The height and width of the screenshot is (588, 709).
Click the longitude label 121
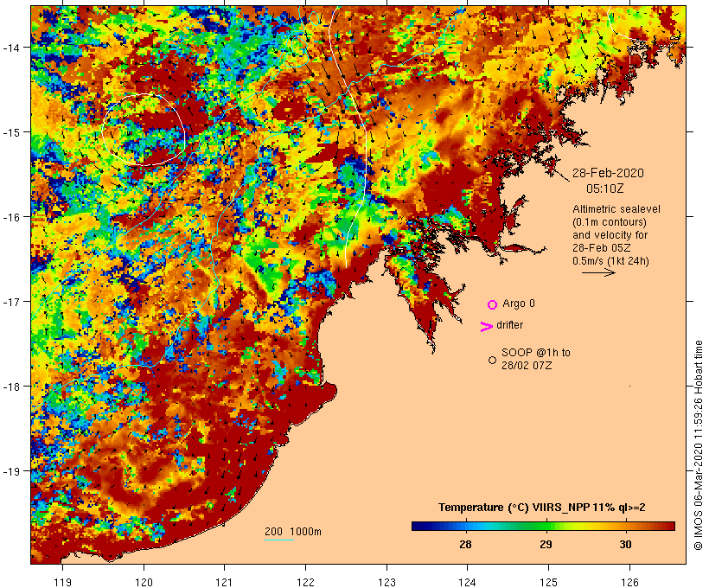[x=225, y=582]
